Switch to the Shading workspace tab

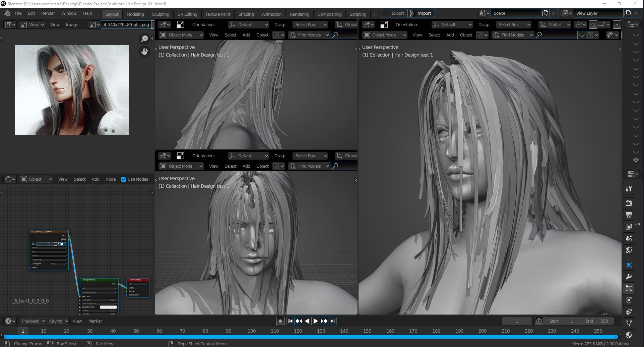tap(246, 14)
